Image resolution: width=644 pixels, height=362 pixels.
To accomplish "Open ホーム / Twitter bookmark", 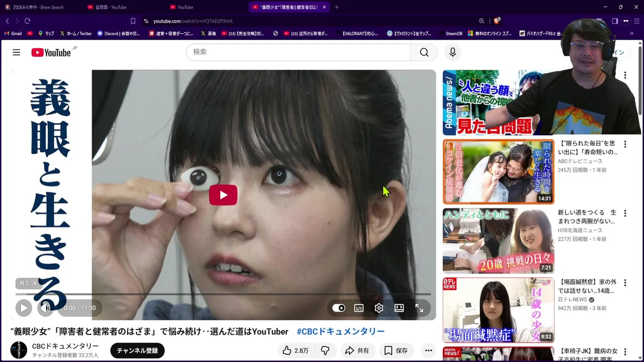I will (75, 34).
